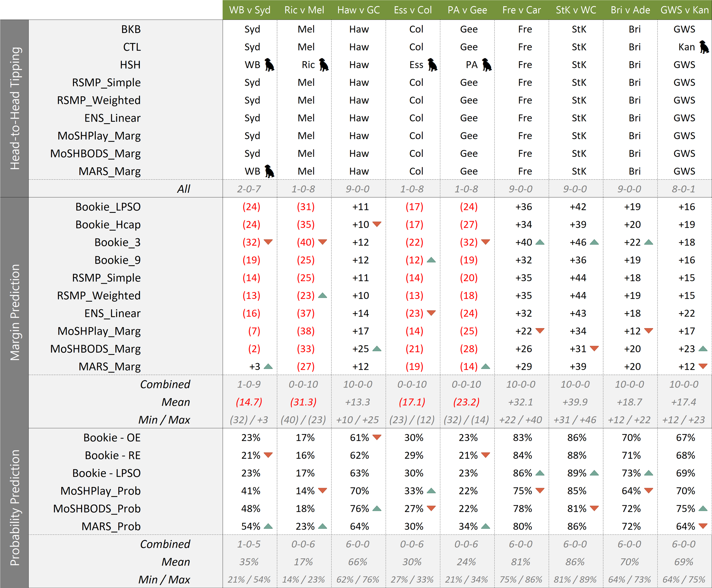Select the Ess v Col column header
Image resolution: width=712 pixels, height=588 pixels.
tap(412, 10)
